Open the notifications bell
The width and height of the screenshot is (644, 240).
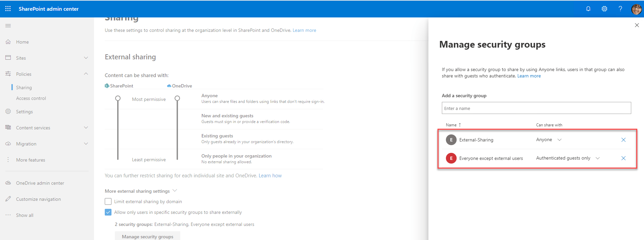(588, 9)
